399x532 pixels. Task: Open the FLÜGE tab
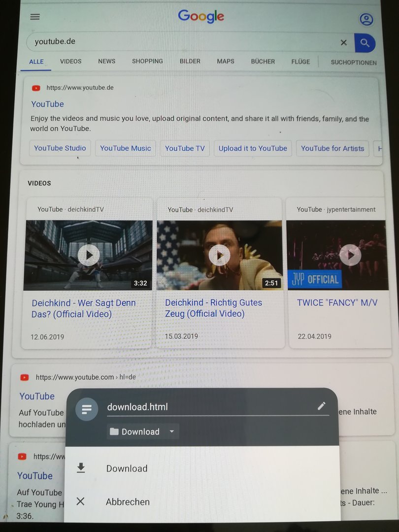coord(300,62)
